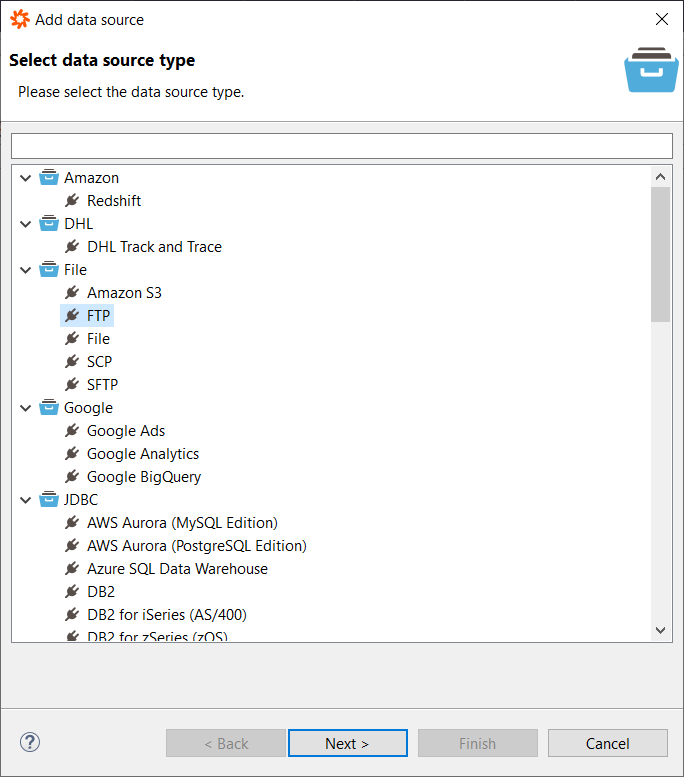Screen dimensions: 684x777
Task: Collapse the File category
Action: tap(25, 270)
